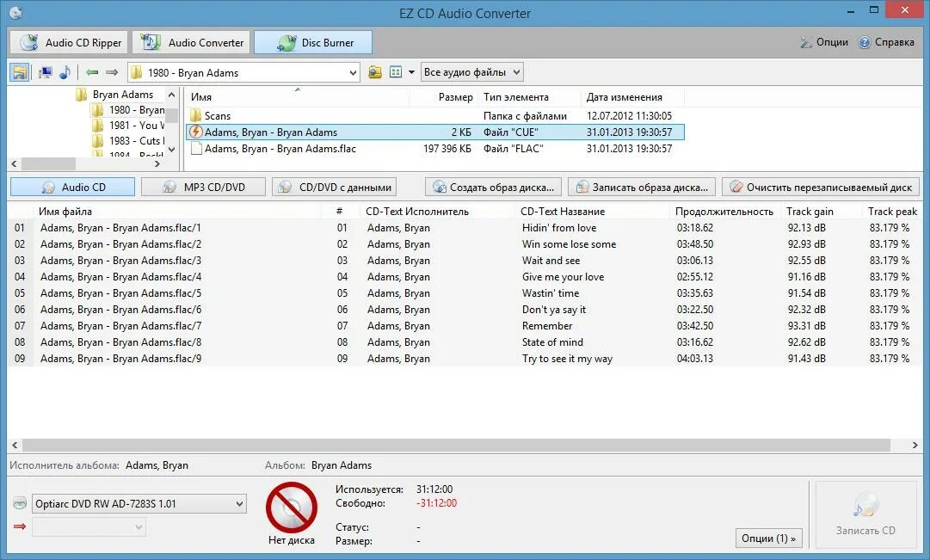Screen dimensions: 930x560
Task: Click the blue music note toolbar icon
Action: (65, 72)
